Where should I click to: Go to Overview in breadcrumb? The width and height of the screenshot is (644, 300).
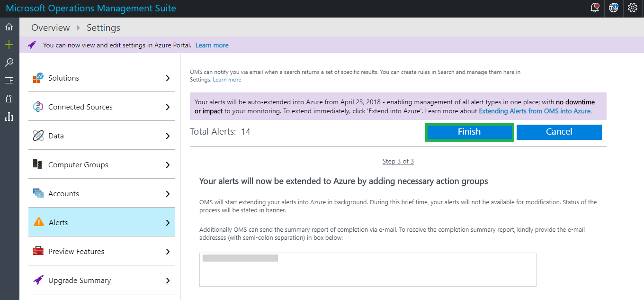point(51,27)
